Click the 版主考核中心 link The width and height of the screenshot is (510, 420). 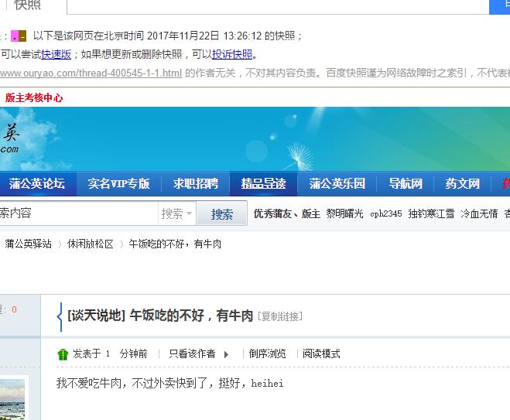click(34, 98)
